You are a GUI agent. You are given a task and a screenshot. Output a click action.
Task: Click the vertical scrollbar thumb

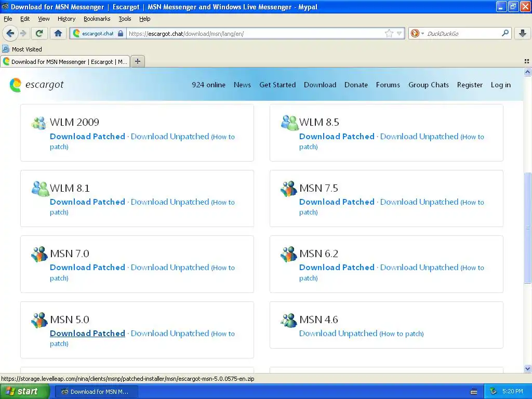point(527,228)
